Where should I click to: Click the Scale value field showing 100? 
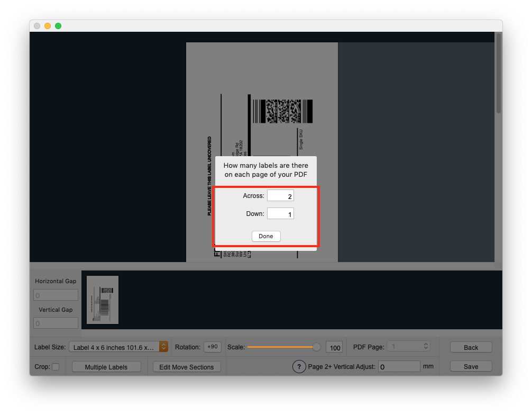point(334,347)
